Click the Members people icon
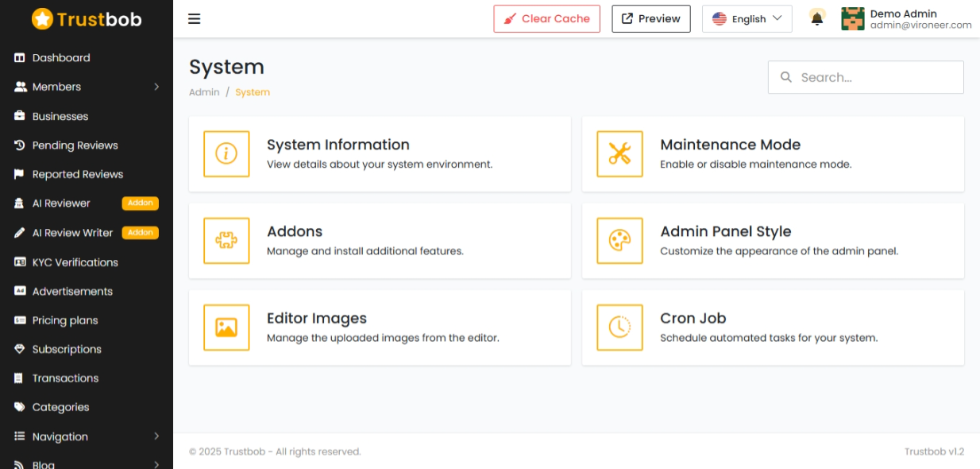This screenshot has width=980, height=469. coord(20,87)
